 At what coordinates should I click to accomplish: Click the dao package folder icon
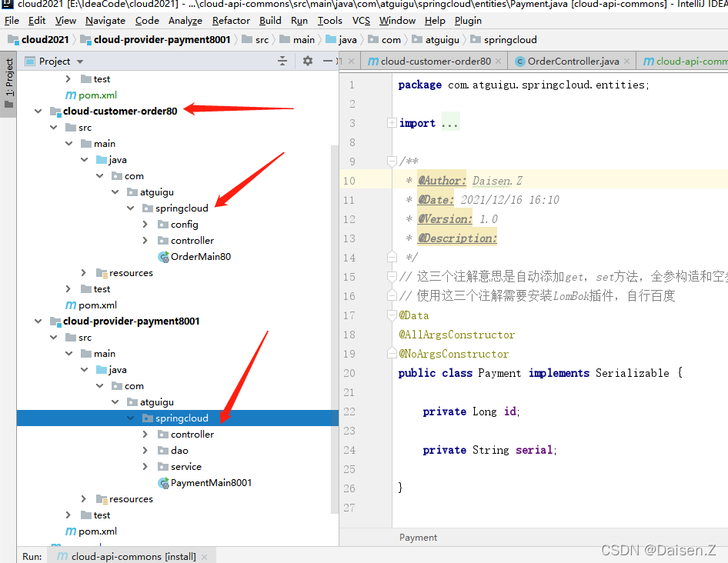[x=163, y=450]
